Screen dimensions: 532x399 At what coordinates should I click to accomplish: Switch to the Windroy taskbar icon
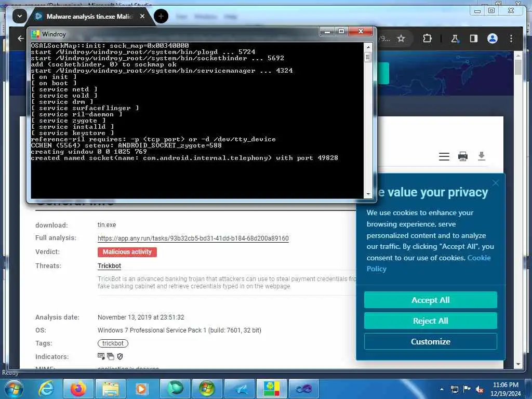click(x=272, y=389)
